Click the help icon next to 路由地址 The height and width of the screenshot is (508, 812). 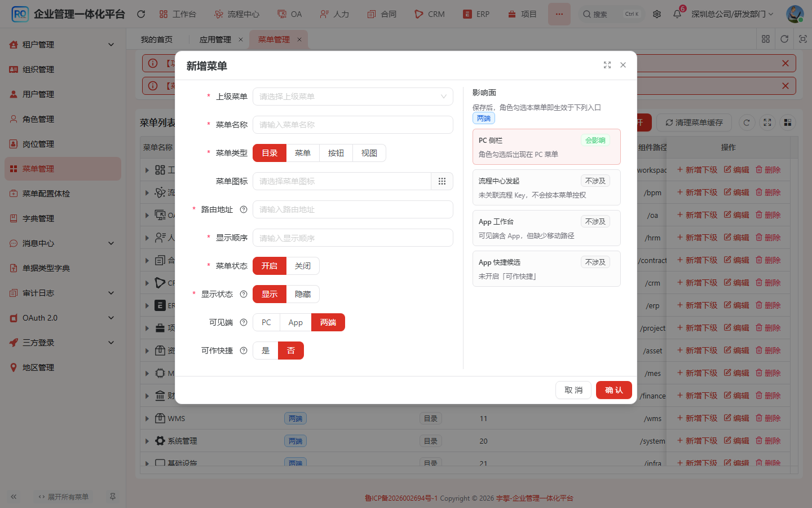click(x=244, y=209)
